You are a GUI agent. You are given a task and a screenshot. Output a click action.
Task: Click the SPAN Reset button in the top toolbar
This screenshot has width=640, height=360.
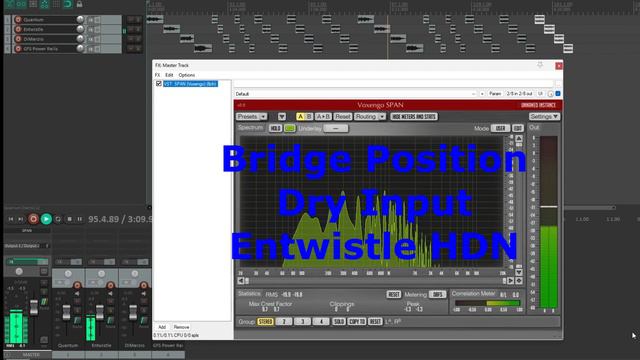coord(342,117)
